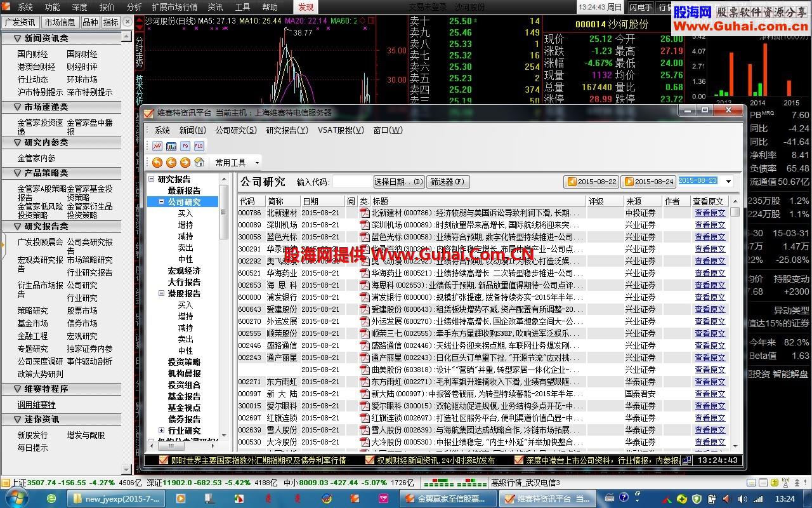Open the 常用工具 dropdown arrow
This screenshot has height=508, width=812.
tap(257, 163)
